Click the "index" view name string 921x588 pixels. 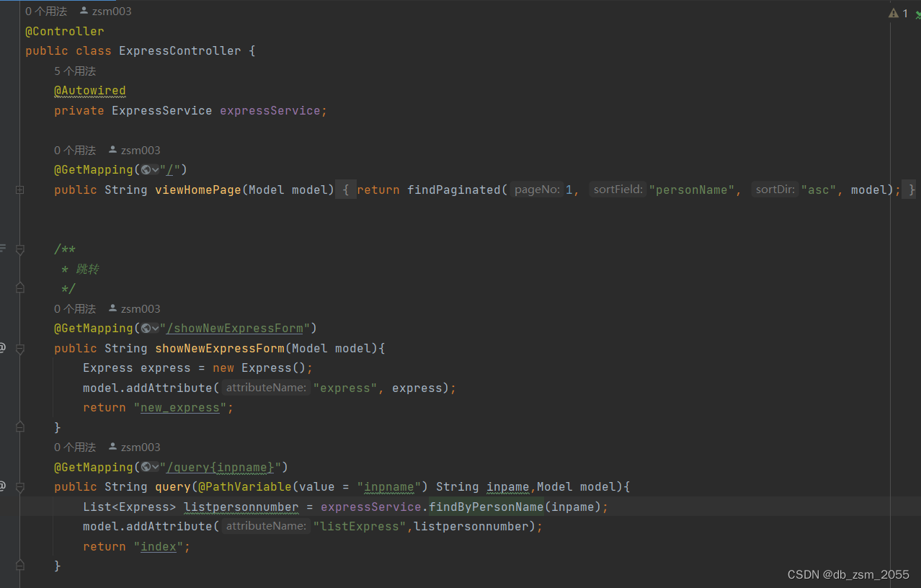click(159, 547)
